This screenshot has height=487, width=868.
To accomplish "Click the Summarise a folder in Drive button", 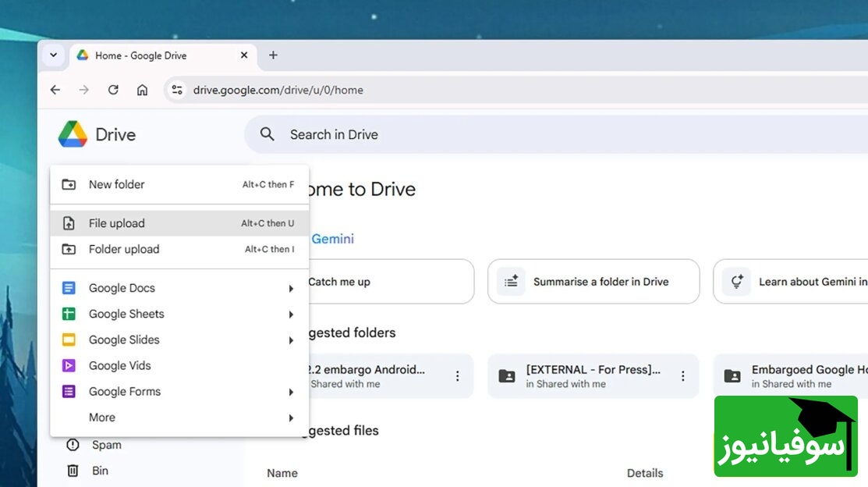I will pyautogui.click(x=593, y=282).
